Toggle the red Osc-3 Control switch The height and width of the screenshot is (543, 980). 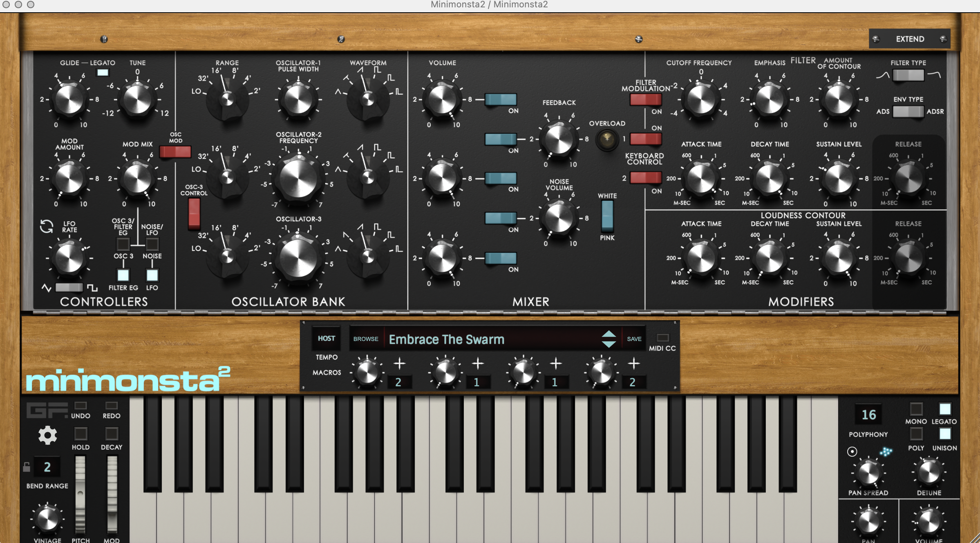pos(194,213)
